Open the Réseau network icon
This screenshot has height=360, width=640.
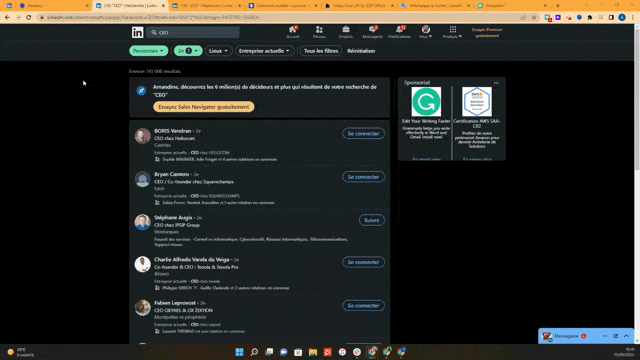[x=319, y=32]
